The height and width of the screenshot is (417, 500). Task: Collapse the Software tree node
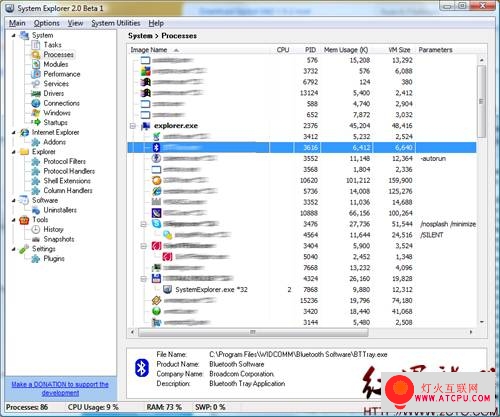(x=14, y=201)
